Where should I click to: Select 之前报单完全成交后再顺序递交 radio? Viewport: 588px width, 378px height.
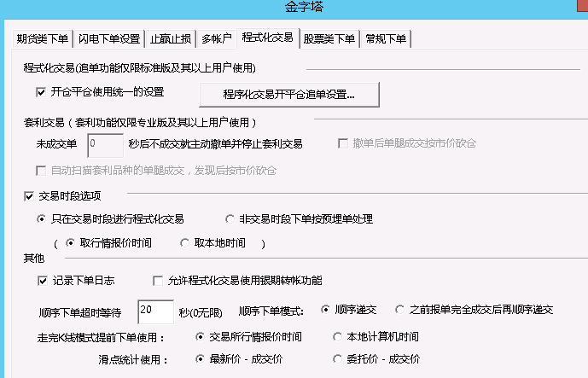(x=399, y=310)
